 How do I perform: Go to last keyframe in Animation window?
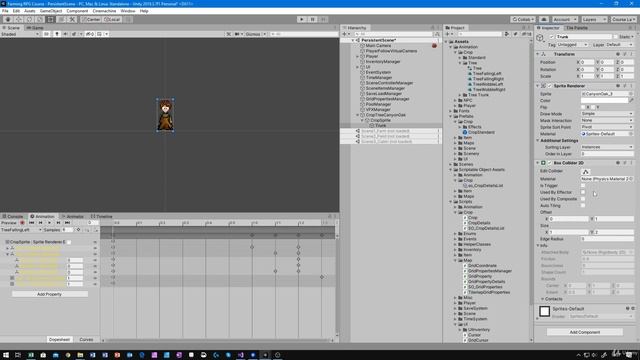67,223
